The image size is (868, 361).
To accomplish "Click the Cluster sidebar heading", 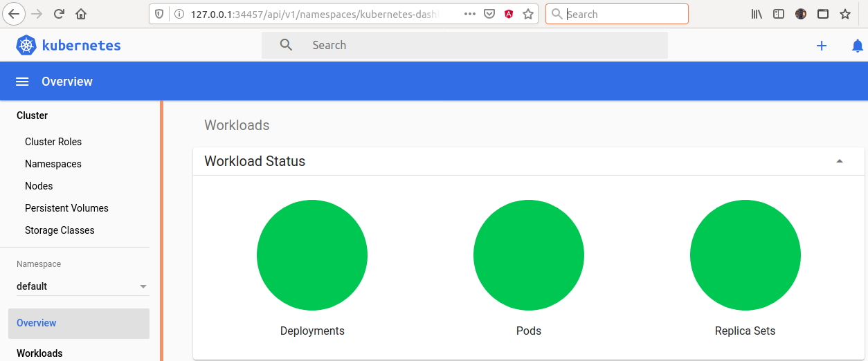I will point(32,115).
